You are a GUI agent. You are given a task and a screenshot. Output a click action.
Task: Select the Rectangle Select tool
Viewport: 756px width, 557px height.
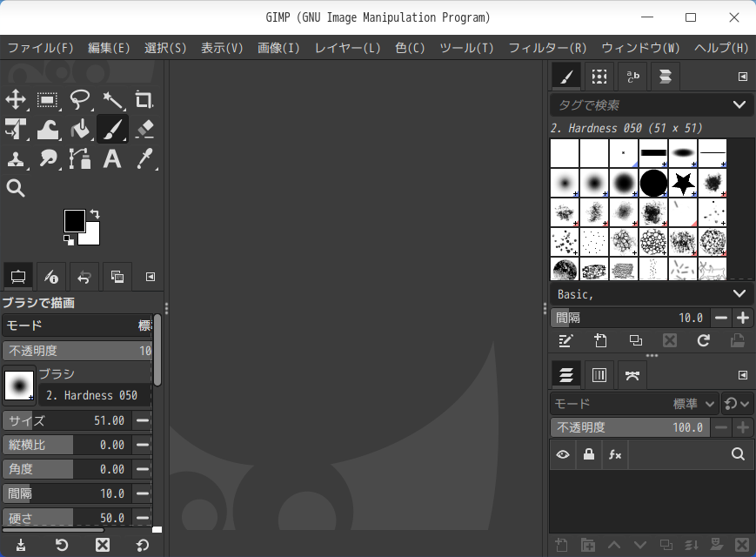47,99
